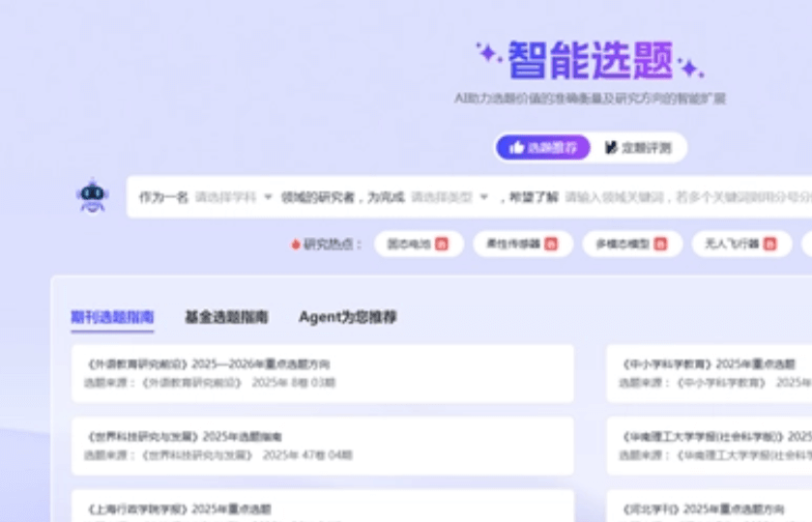Click the hot badge on 固态电池
Image resolution: width=812 pixels, height=522 pixels.
coord(441,244)
